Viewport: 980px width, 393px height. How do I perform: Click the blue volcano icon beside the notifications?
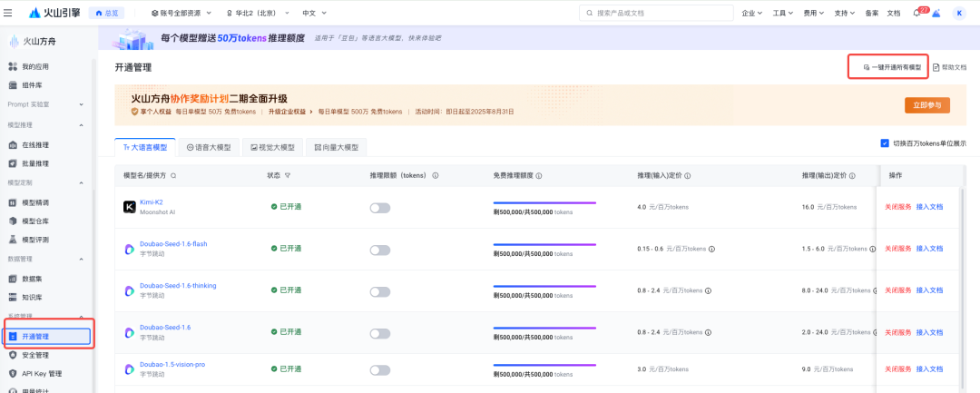point(936,13)
